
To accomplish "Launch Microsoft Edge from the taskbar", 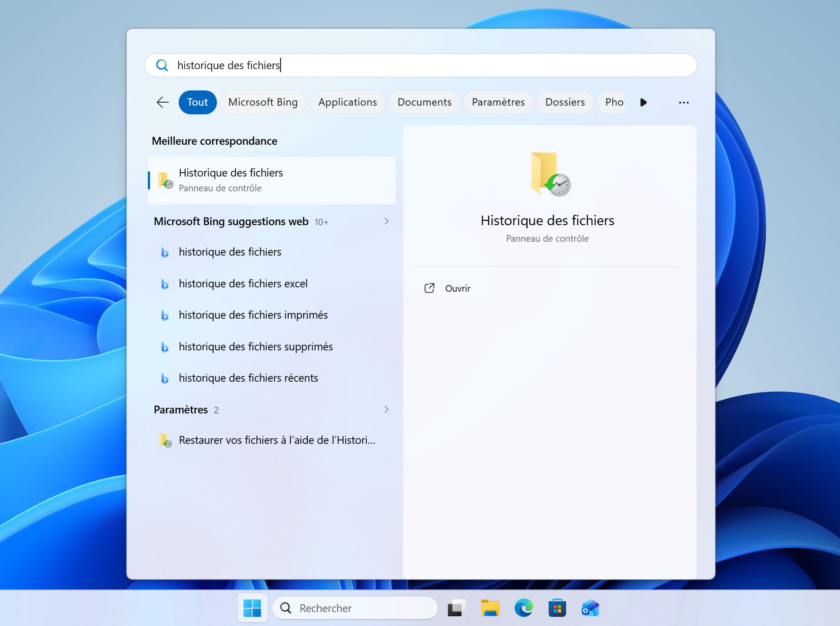I will click(x=524, y=608).
